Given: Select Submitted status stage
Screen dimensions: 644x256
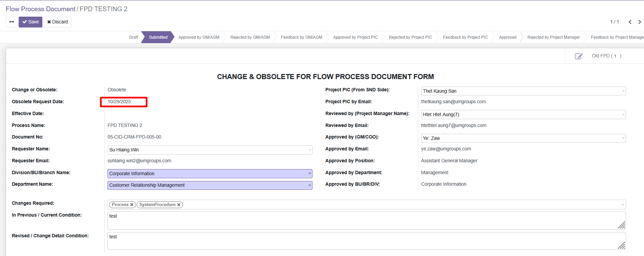Looking at the screenshot, I should 158,37.
